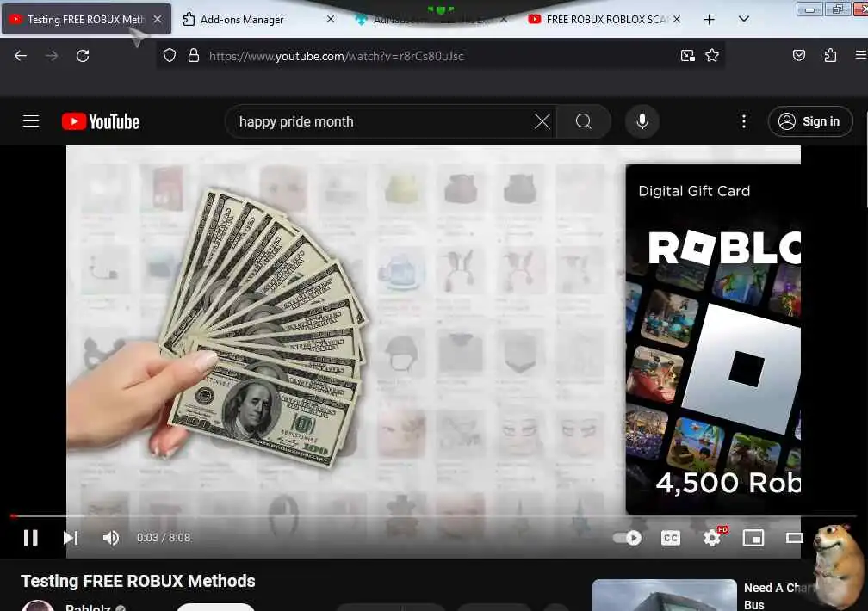This screenshot has width=868, height=611.
Task: Enable the miniplayer
Action: (x=753, y=538)
